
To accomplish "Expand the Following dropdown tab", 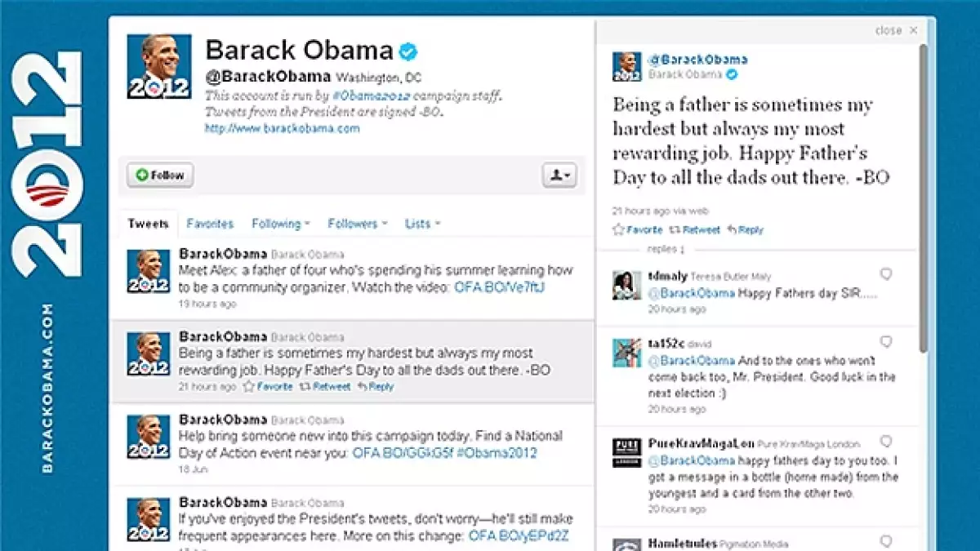I will tap(281, 224).
